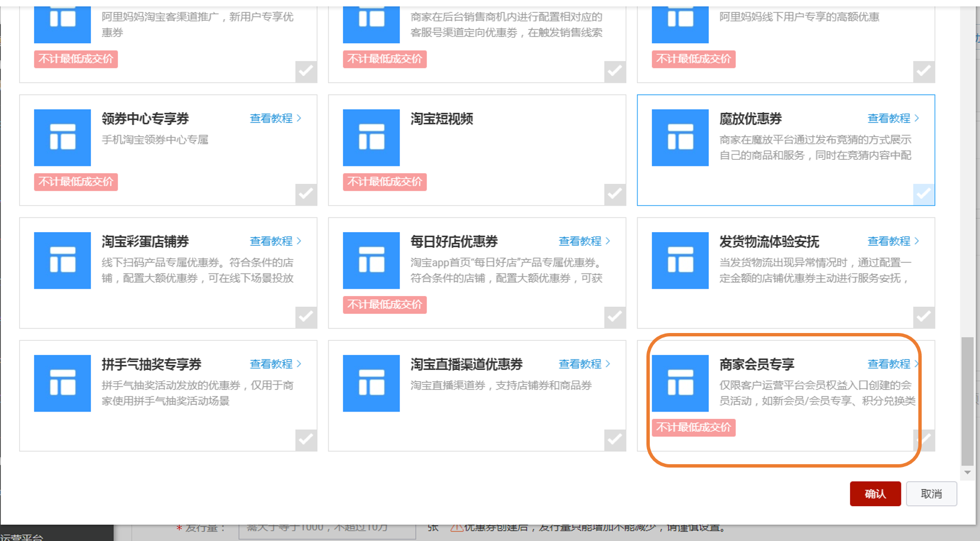Click the 淘宝彩蛋店铺券 coupon icon
980x541 pixels.
tap(62, 260)
